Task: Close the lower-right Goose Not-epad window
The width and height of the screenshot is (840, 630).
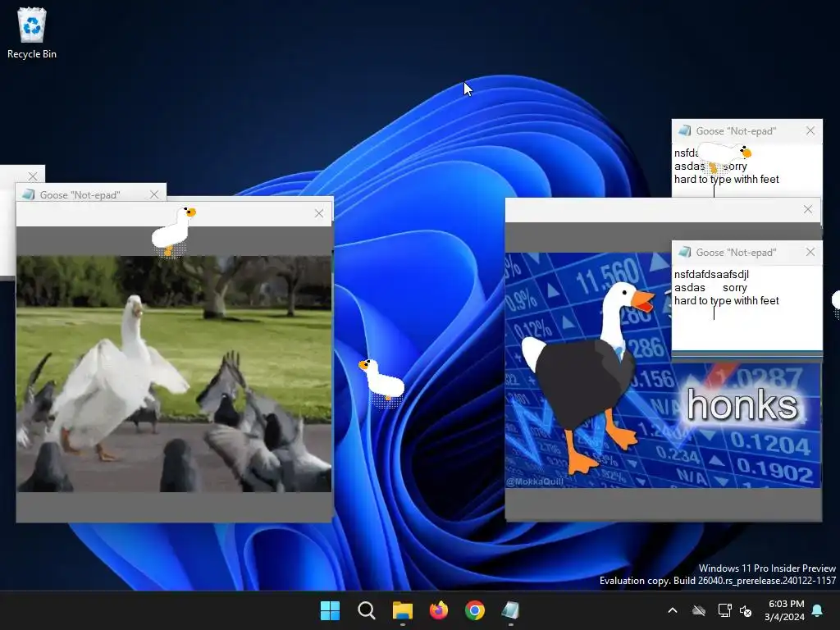Action: 810,252
